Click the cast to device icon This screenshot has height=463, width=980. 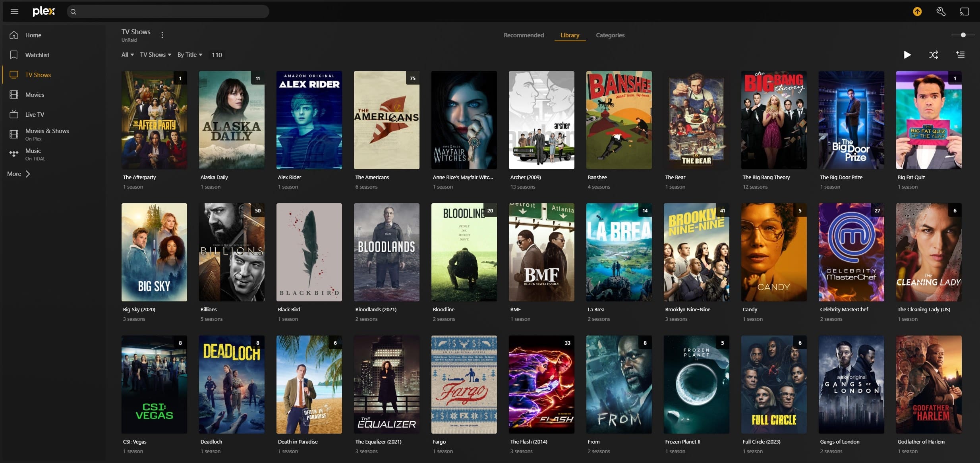point(965,12)
